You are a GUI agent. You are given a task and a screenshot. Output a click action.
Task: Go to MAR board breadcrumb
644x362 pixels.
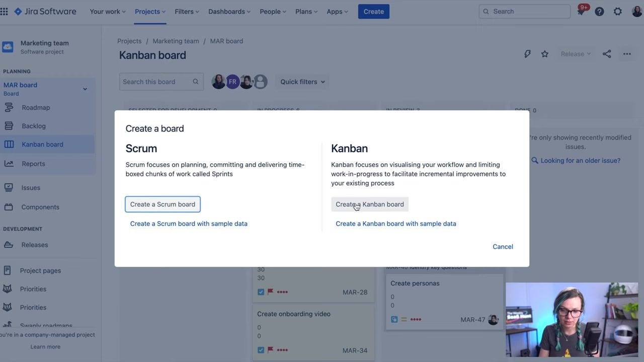point(226,41)
